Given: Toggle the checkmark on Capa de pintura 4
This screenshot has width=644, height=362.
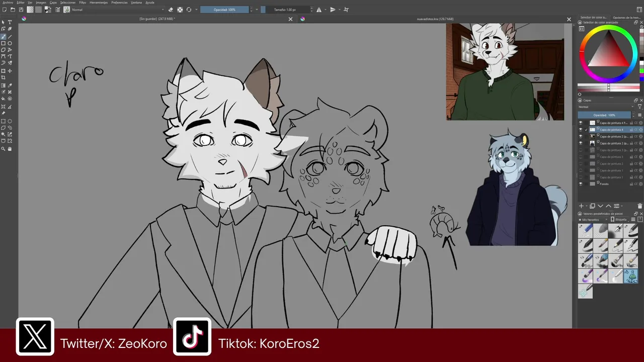Looking at the screenshot, I should point(586,130).
